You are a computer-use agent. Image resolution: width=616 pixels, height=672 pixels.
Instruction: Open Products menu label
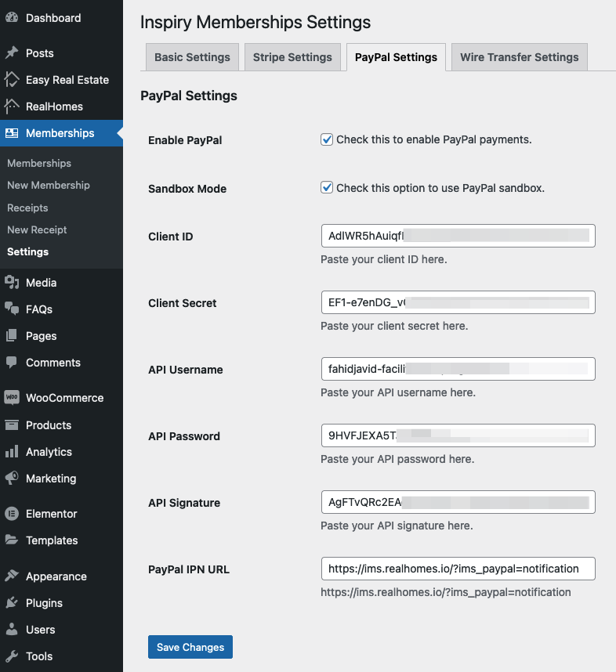click(x=49, y=425)
